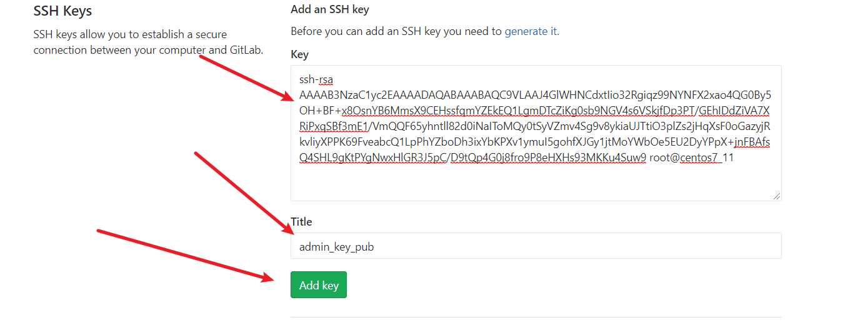
Task: Click the 'Title' field label
Action: click(x=301, y=222)
